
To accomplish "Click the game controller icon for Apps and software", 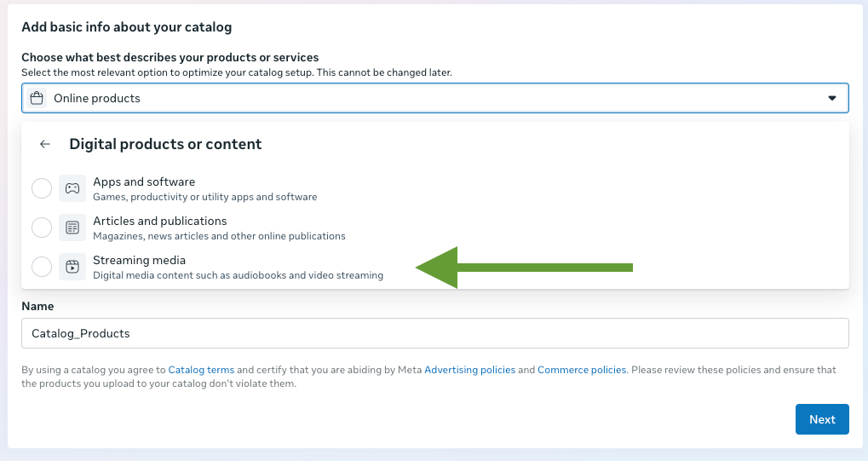I will pyautogui.click(x=72, y=188).
